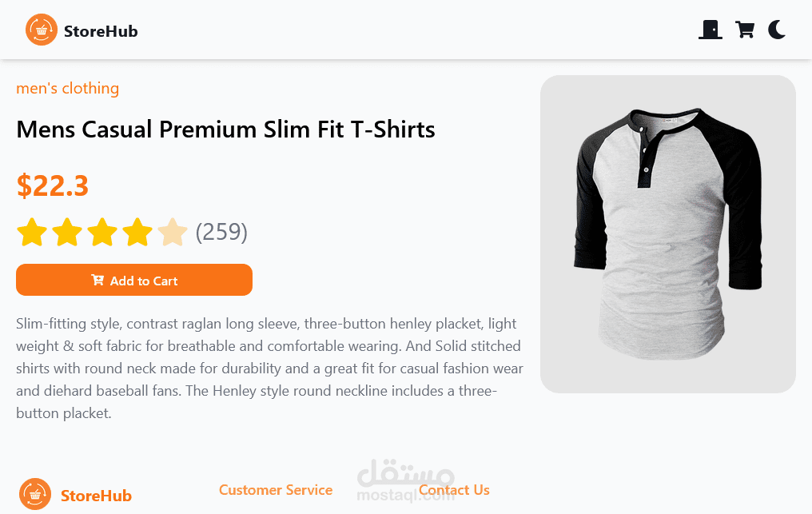Open the Contact Us footer link
The height and width of the screenshot is (514, 812).
pyautogui.click(x=454, y=490)
